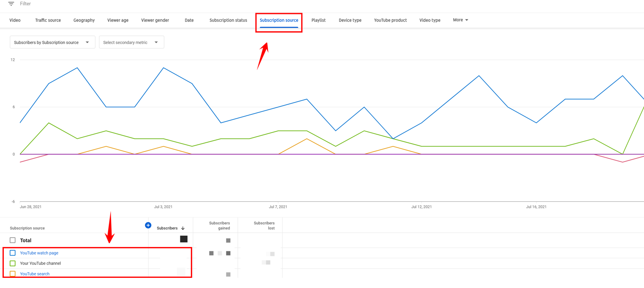The height and width of the screenshot is (288, 644).
Task: Open Subscribers by Subscription source dropdown
Action: pyautogui.click(x=52, y=42)
